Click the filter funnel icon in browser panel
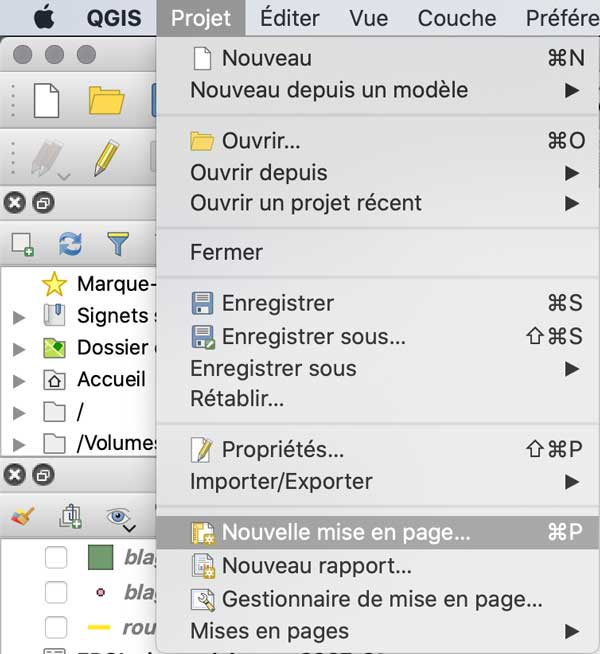Viewport: 600px width, 654px height. point(118,243)
